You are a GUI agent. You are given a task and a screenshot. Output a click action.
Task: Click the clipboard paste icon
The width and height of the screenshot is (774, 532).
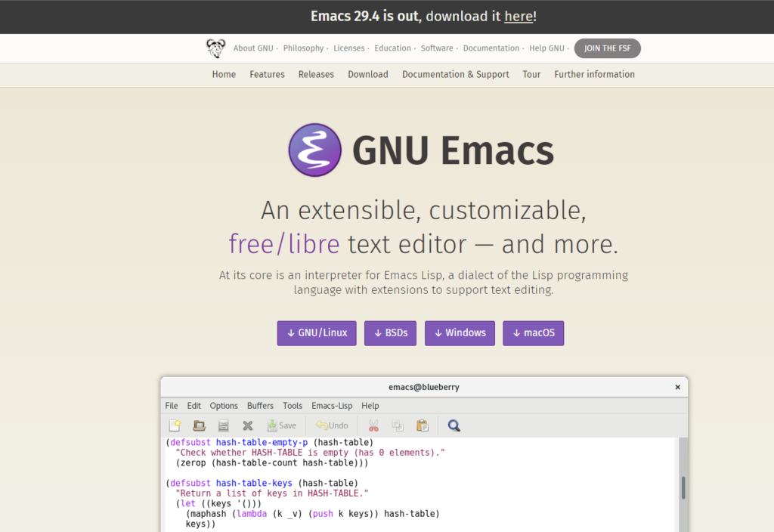click(422, 425)
